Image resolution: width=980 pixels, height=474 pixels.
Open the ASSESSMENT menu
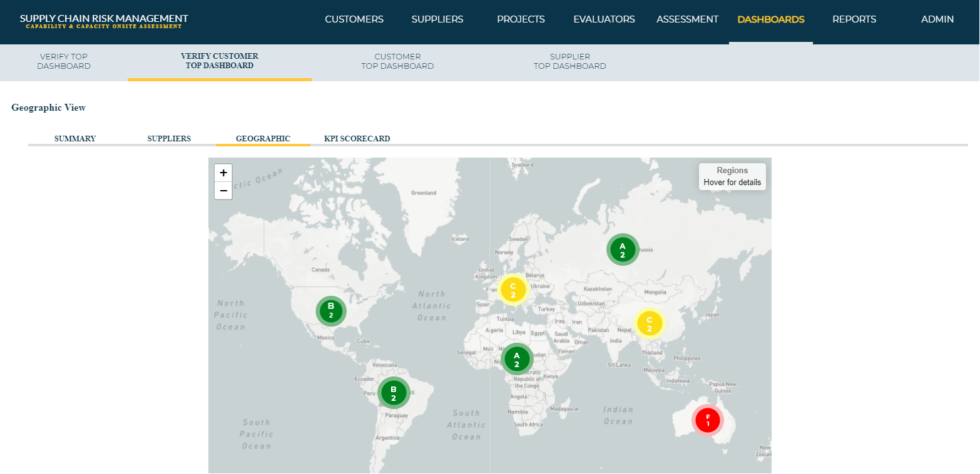point(687,19)
